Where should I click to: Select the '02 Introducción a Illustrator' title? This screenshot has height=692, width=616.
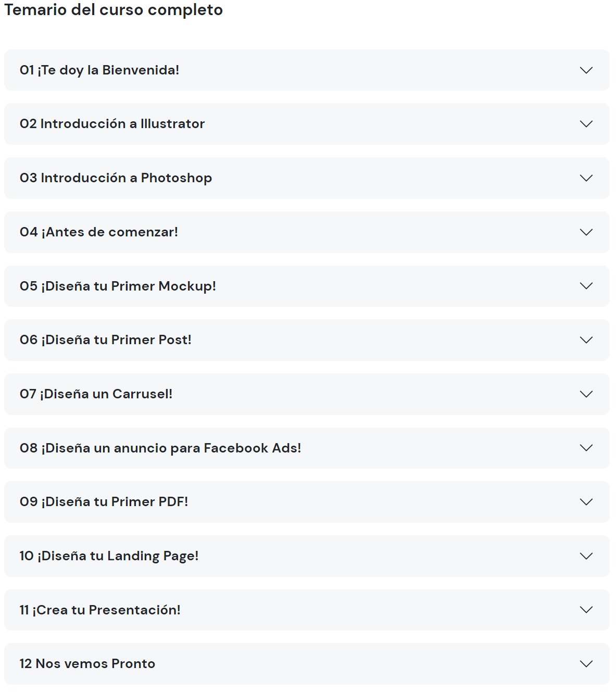pyautogui.click(x=112, y=124)
